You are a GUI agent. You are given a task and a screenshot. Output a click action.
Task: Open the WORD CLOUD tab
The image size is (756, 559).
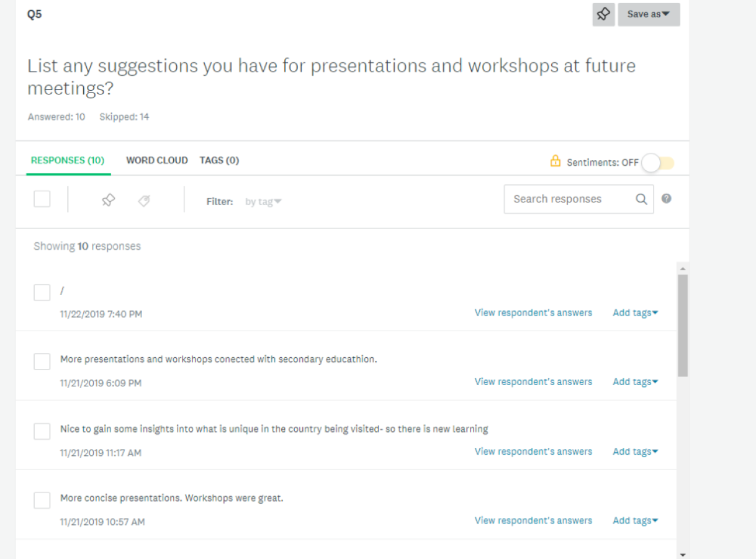tap(157, 160)
